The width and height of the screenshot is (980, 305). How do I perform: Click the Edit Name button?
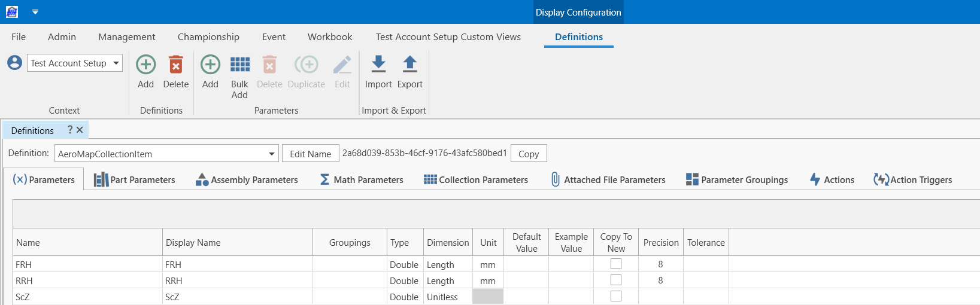pos(310,154)
